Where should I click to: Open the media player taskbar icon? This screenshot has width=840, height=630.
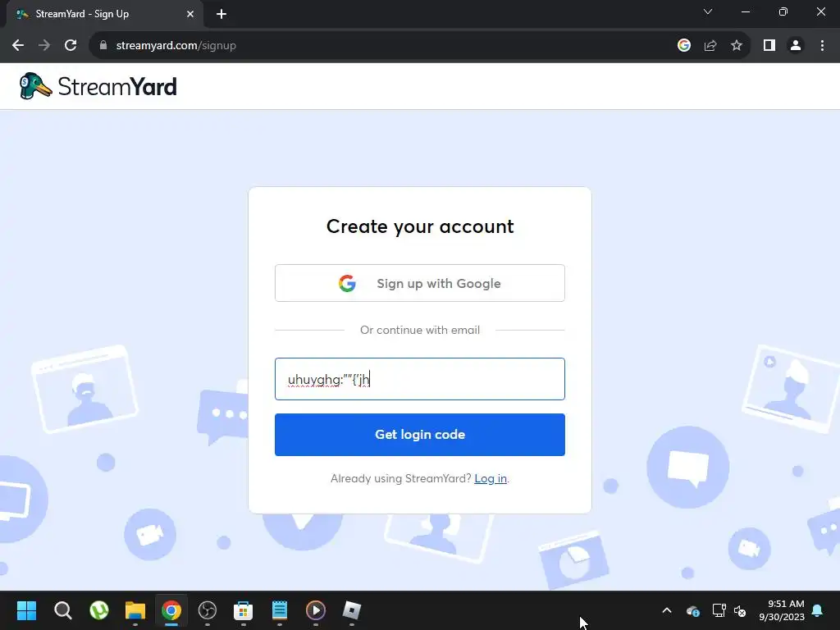pyautogui.click(x=316, y=610)
